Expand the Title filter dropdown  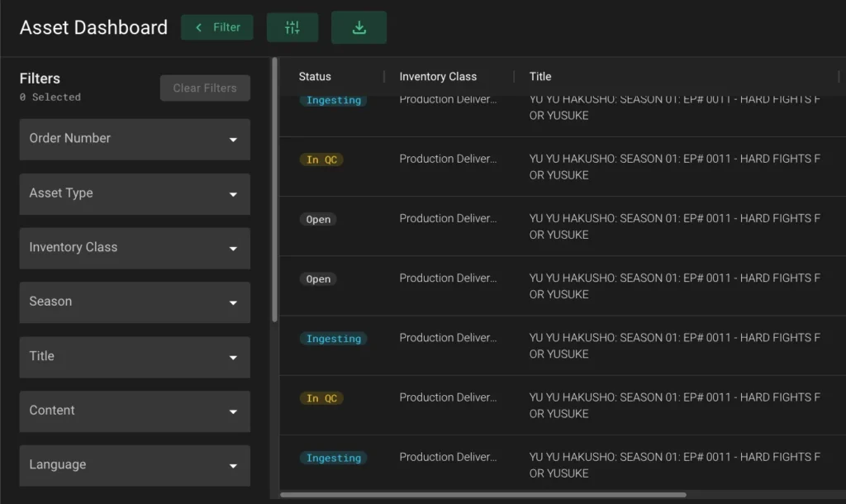(135, 357)
